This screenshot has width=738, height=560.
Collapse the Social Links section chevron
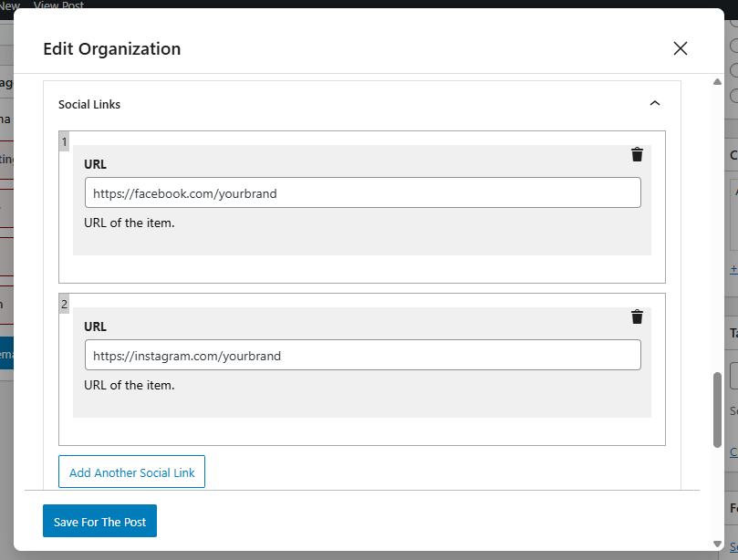tap(654, 104)
